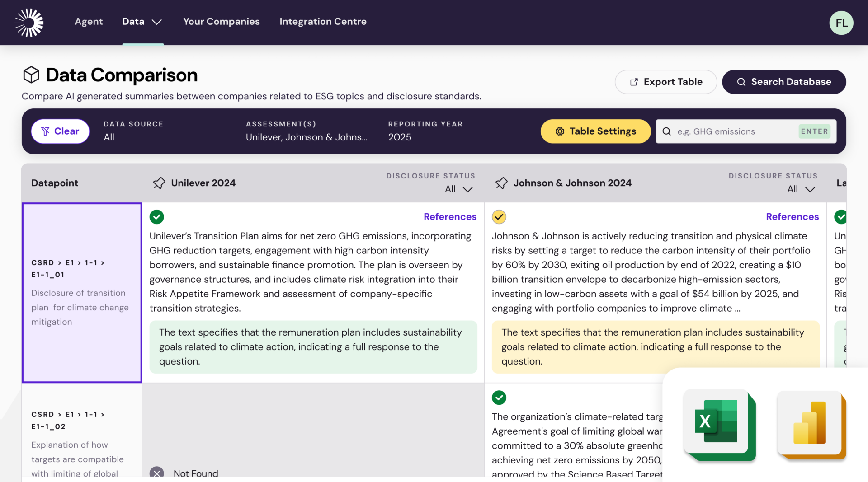Focus the GHG emissions search field
The image size is (868, 482).
click(x=735, y=131)
